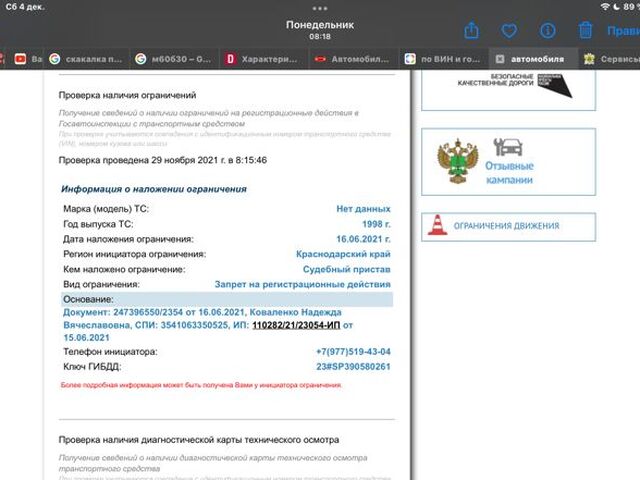Click the Google icon on скакалка tab
The width and height of the screenshot is (640, 480).
pyautogui.click(x=55, y=59)
